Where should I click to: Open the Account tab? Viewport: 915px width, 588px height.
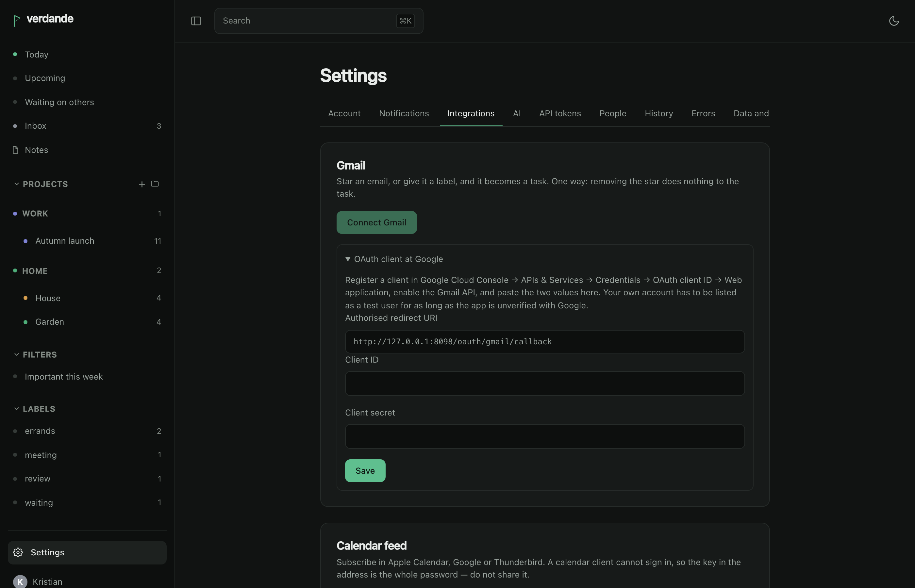click(344, 113)
